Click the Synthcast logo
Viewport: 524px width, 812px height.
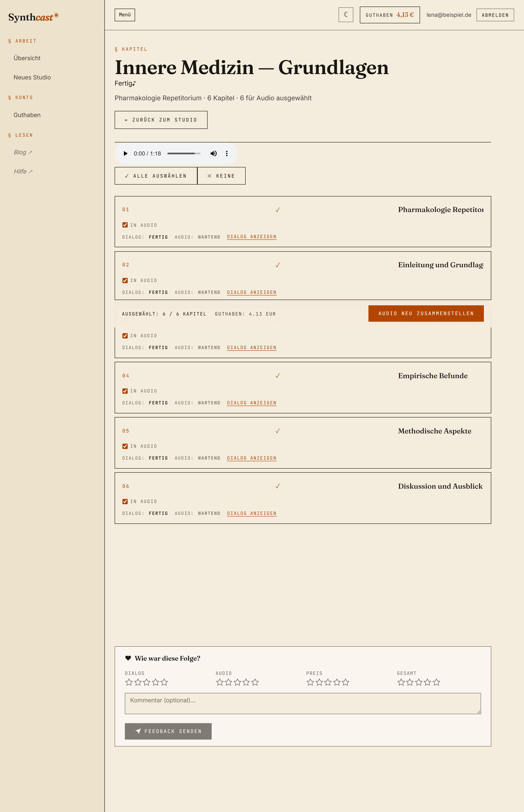point(33,17)
